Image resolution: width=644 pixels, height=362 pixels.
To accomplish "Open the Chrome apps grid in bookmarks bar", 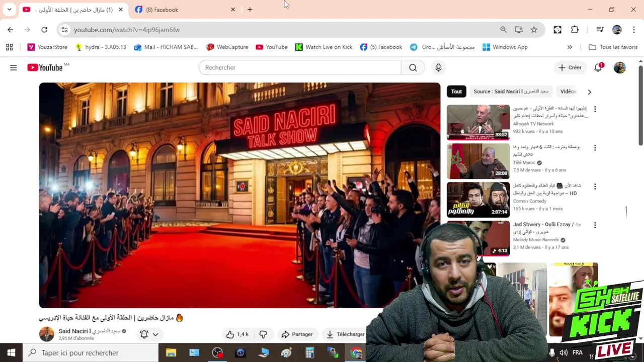I will pos(9,47).
